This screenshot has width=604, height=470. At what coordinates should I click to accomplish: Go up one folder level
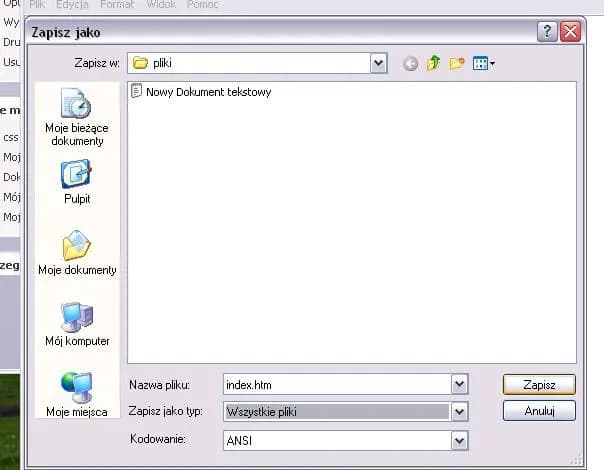pyautogui.click(x=433, y=63)
